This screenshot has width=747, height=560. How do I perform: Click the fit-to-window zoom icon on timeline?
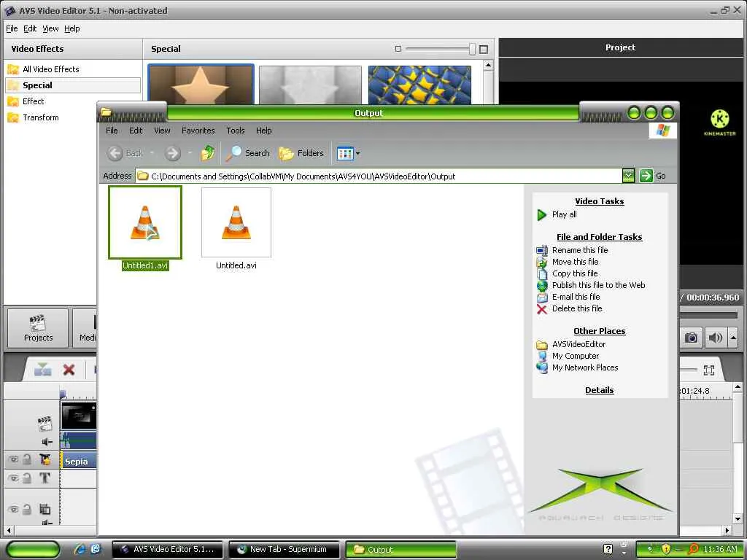(709, 370)
